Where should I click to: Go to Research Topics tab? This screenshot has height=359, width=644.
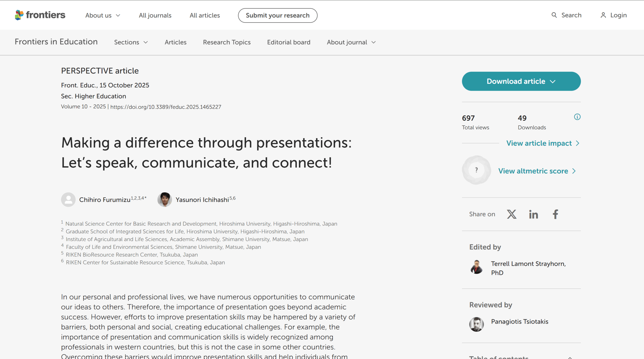(x=227, y=42)
